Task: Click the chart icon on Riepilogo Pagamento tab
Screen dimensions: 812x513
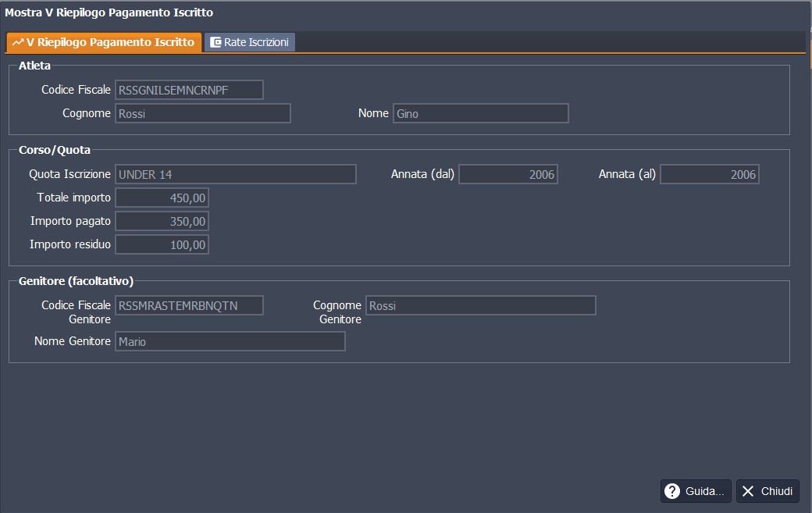Action: [x=17, y=42]
